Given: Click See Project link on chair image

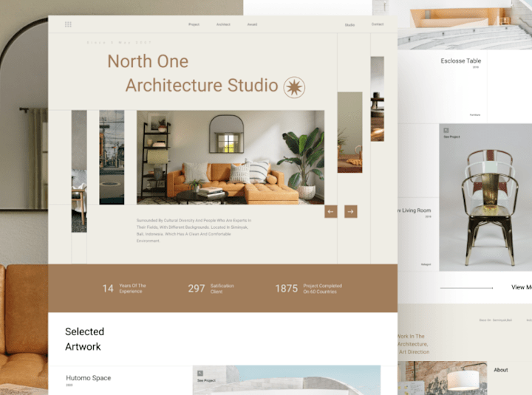Looking at the screenshot, I should [x=451, y=137].
